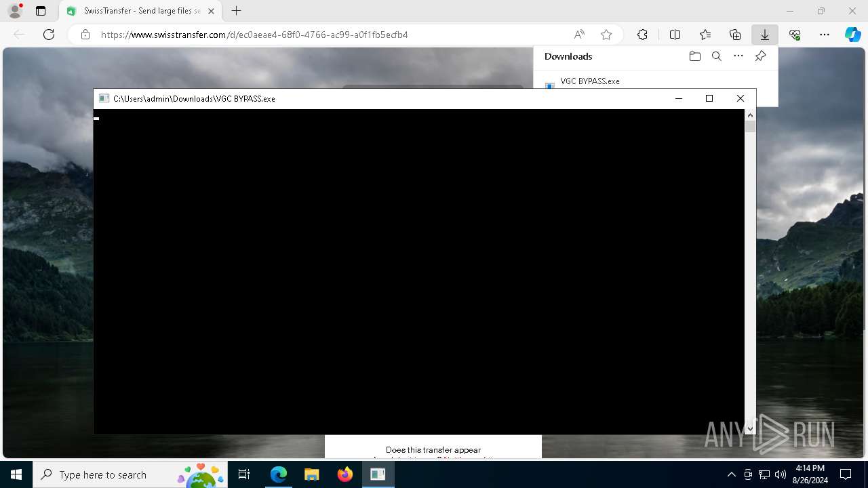Close the SwissTransfer tab
Image resolution: width=868 pixels, height=488 pixels.
point(212,11)
